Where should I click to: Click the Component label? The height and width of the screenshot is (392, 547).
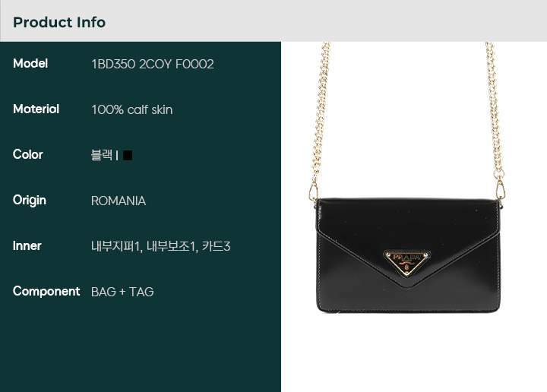[x=46, y=292]
